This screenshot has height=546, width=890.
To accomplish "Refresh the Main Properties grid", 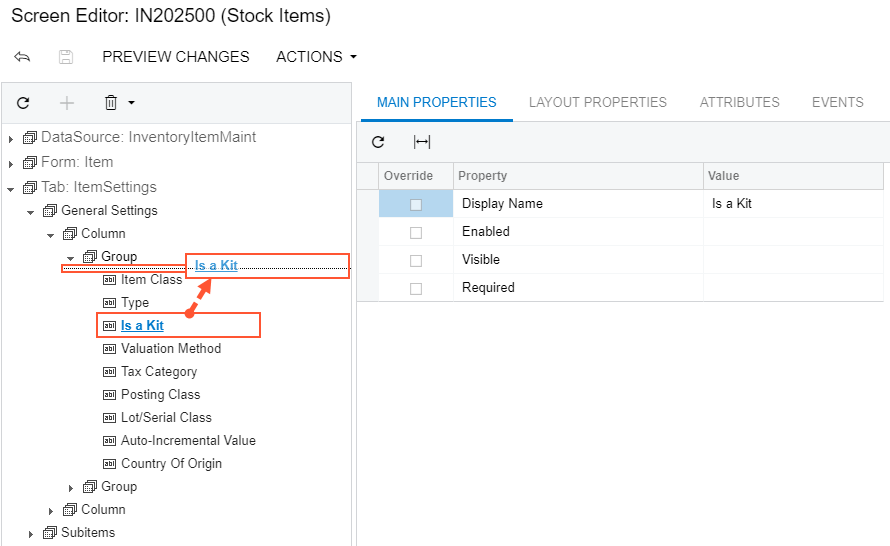I will click(378, 142).
